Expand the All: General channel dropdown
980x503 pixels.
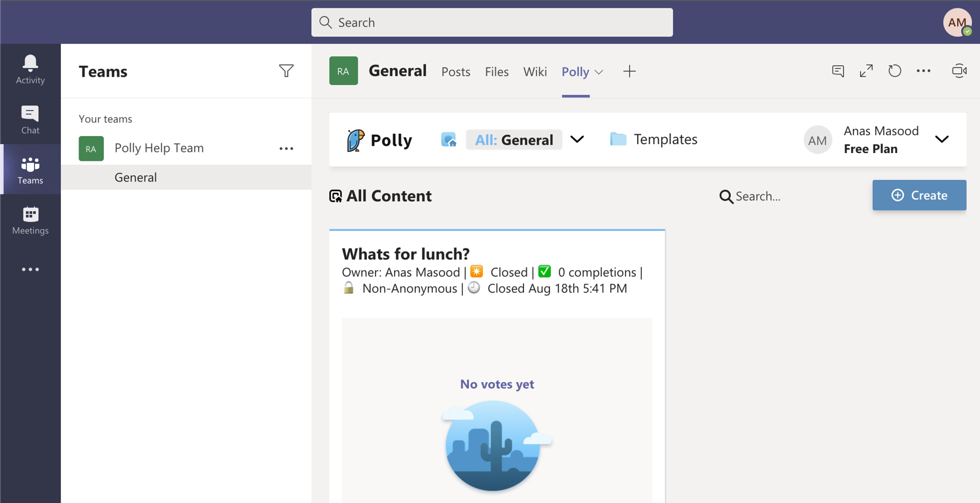577,140
